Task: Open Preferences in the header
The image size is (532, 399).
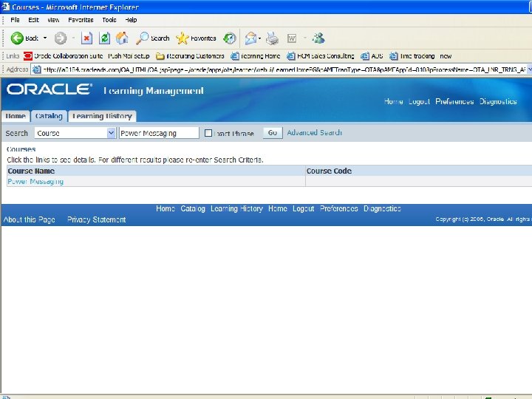Action: [x=454, y=101]
